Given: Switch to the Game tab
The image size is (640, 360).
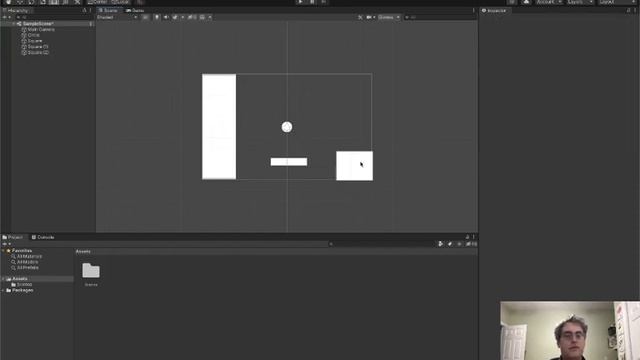Looking at the screenshot, I should click(135, 11).
